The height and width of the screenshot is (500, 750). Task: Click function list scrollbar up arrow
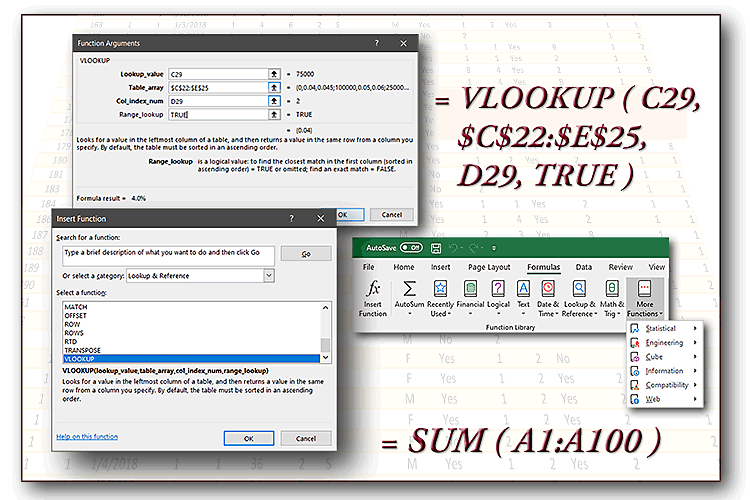(x=326, y=308)
